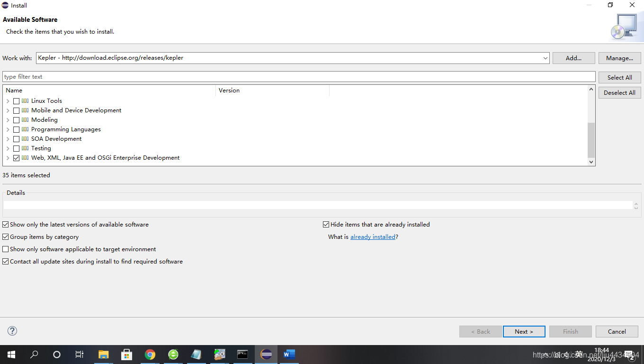Expand Web, XML, Java EE category
644x364 pixels.
click(8, 158)
